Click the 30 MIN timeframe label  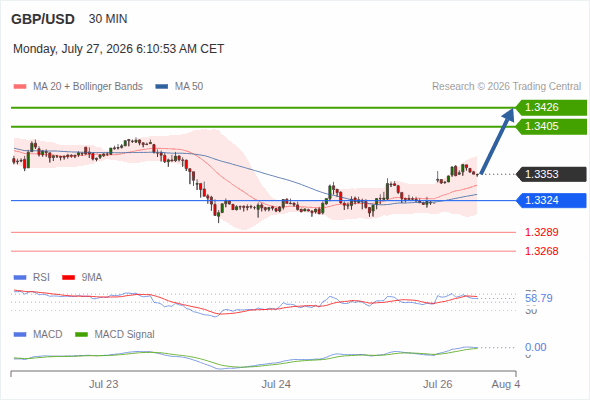[108, 19]
